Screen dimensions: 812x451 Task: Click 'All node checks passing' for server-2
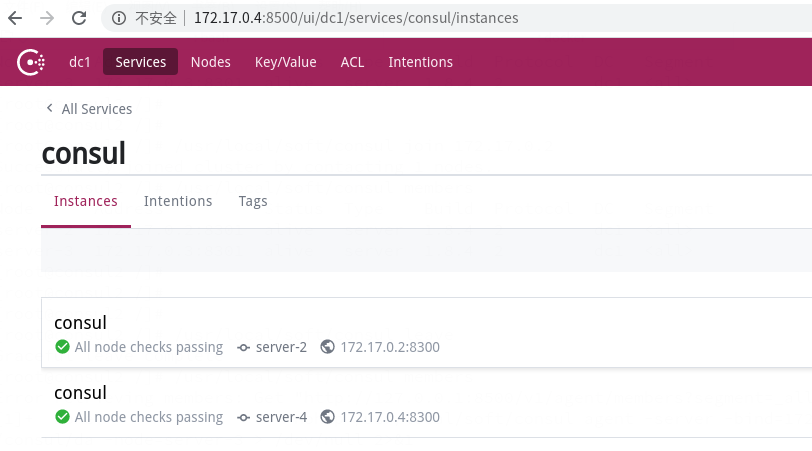tap(149, 347)
